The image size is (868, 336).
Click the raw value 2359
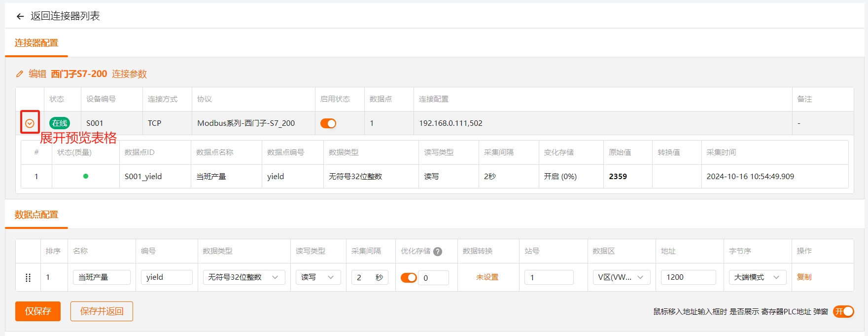[618, 177]
